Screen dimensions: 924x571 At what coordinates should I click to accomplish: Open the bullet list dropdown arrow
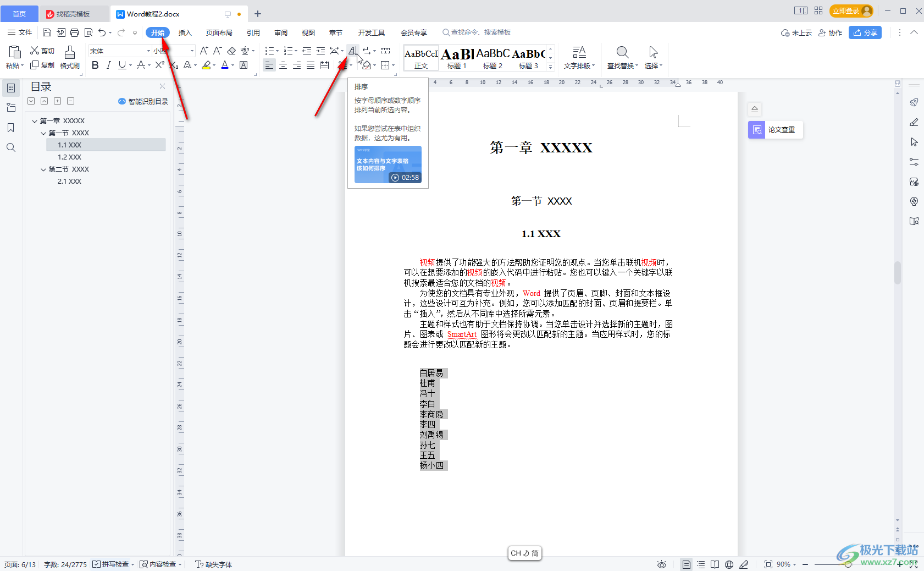click(x=277, y=51)
